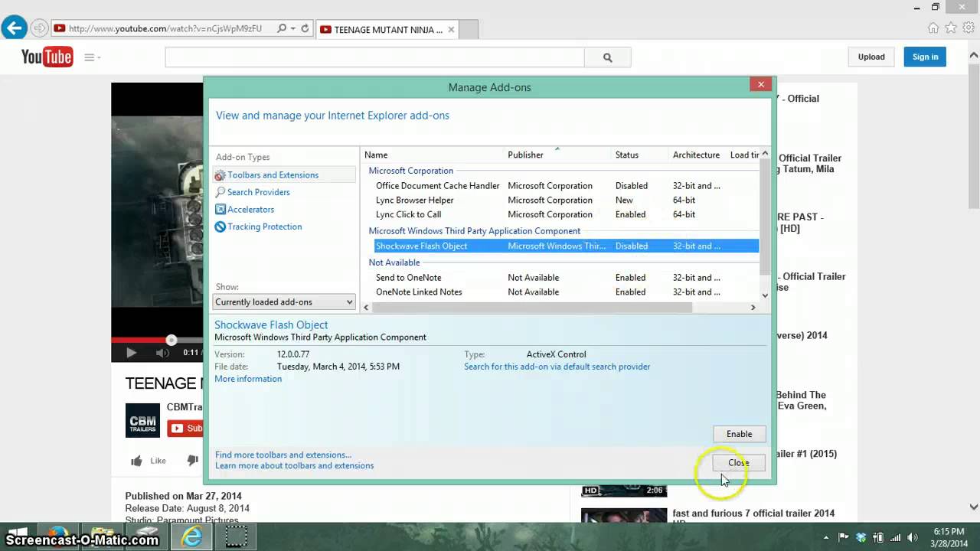The height and width of the screenshot is (551, 980).
Task: Click the YouTube search input field
Action: 374,57
